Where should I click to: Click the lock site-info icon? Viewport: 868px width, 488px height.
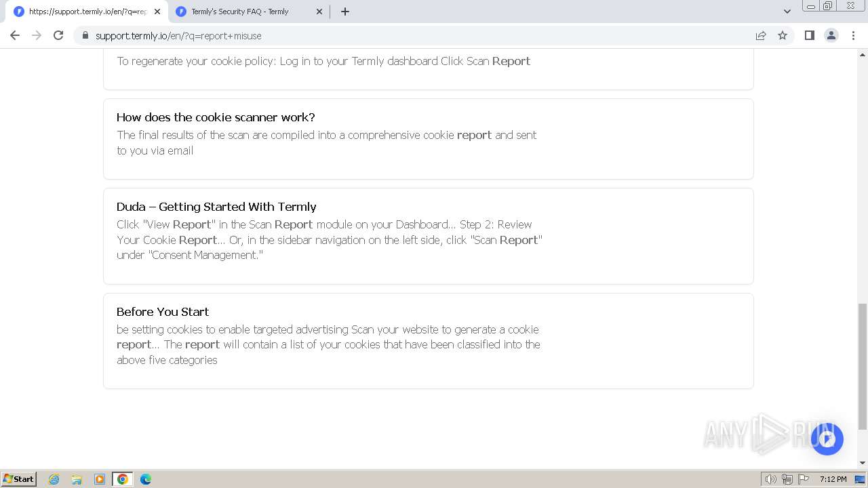point(85,35)
